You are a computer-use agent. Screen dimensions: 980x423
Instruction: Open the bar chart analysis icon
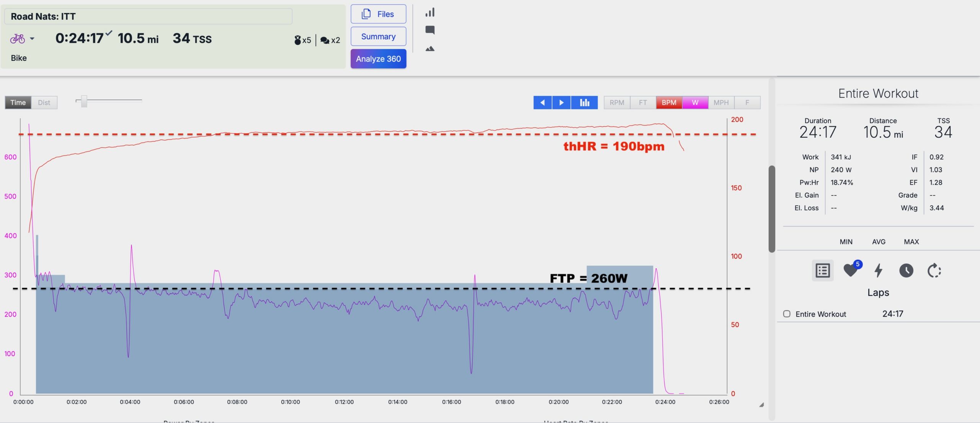(430, 12)
